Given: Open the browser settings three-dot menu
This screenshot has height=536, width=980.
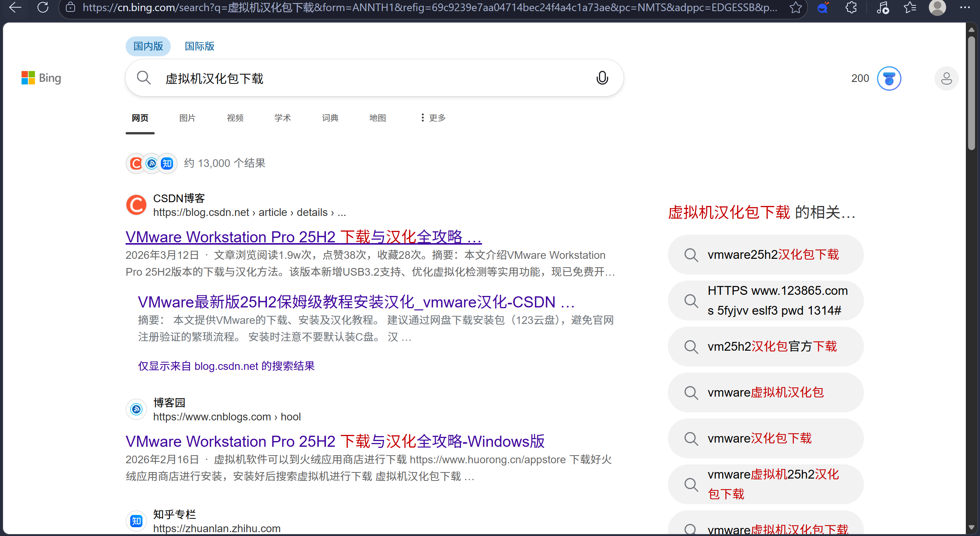Looking at the screenshot, I should point(965,7).
